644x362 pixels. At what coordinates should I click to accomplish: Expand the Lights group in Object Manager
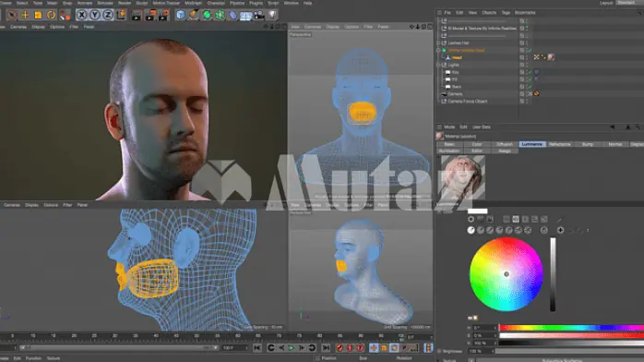pyautogui.click(x=438, y=65)
